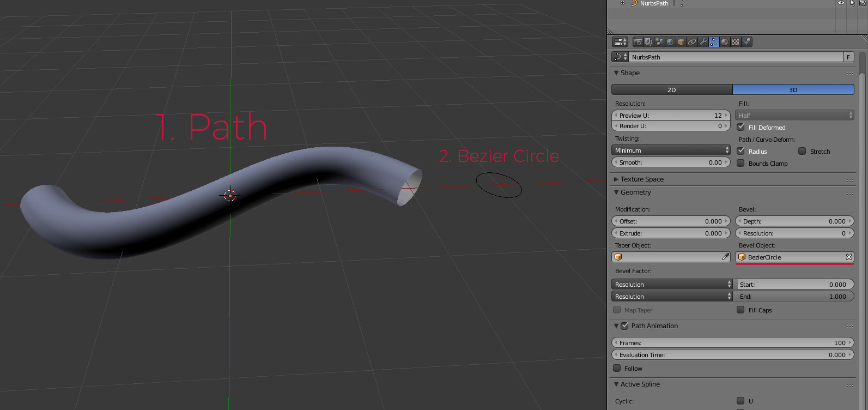
Task: Click the Offset value field
Action: [x=671, y=221]
